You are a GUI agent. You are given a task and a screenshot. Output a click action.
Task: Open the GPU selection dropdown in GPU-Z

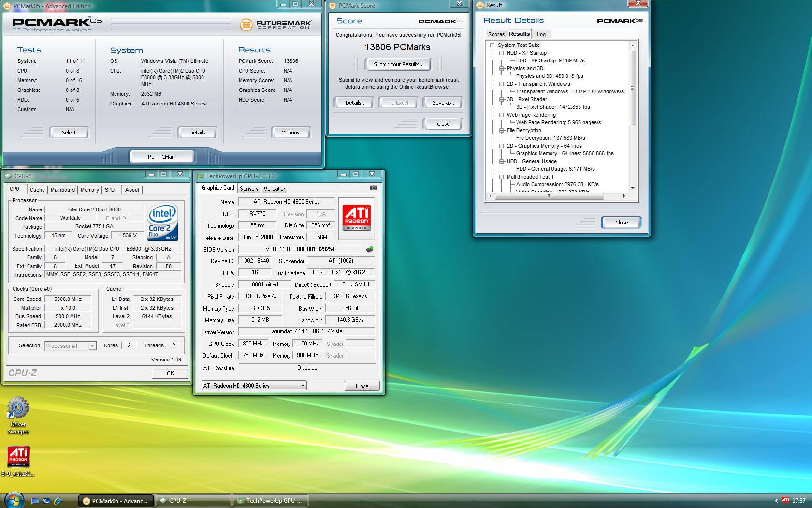(x=254, y=386)
